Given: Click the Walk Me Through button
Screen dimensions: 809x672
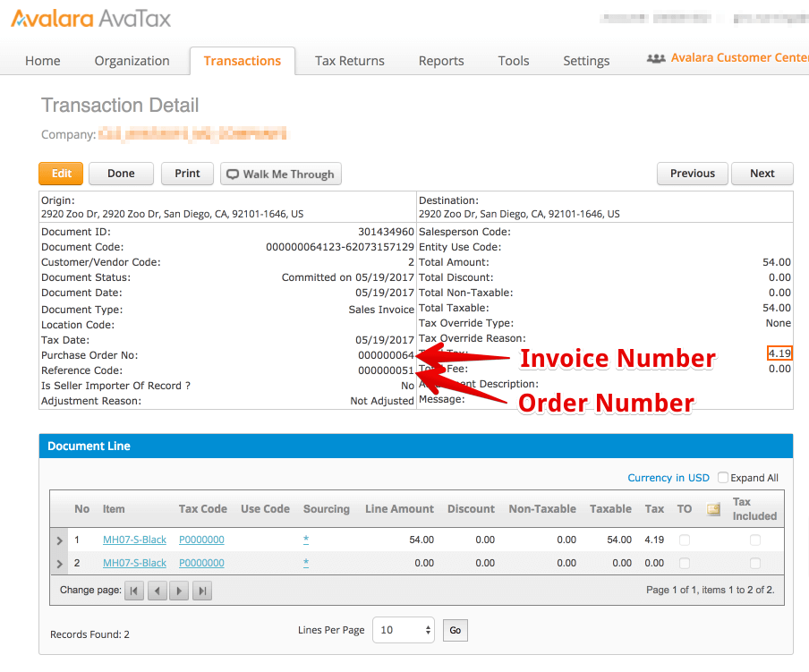Looking at the screenshot, I should pos(281,174).
